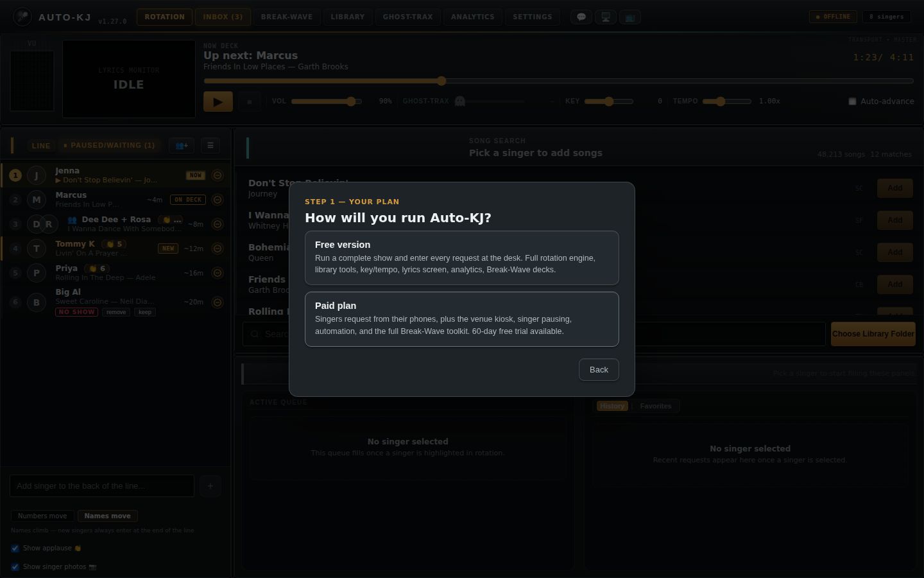Click the Ghost-Trax ghost icon
The width and height of the screenshot is (924, 578).
point(459,101)
